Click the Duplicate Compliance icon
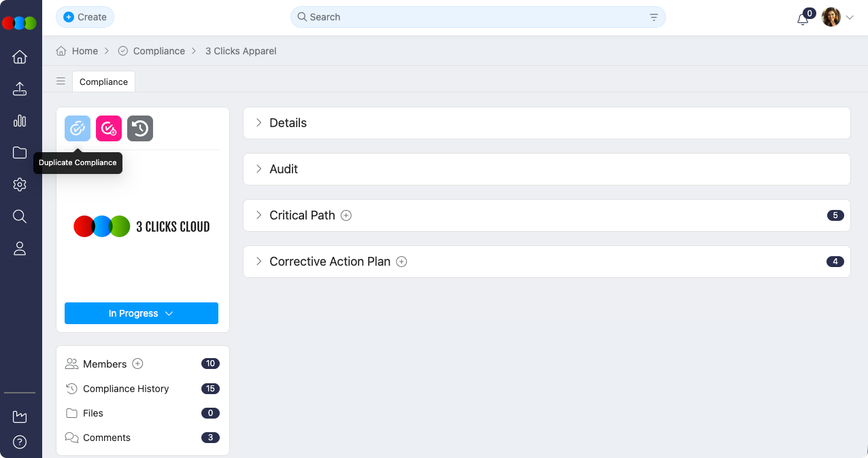The width and height of the screenshot is (868, 458). pyautogui.click(x=77, y=128)
